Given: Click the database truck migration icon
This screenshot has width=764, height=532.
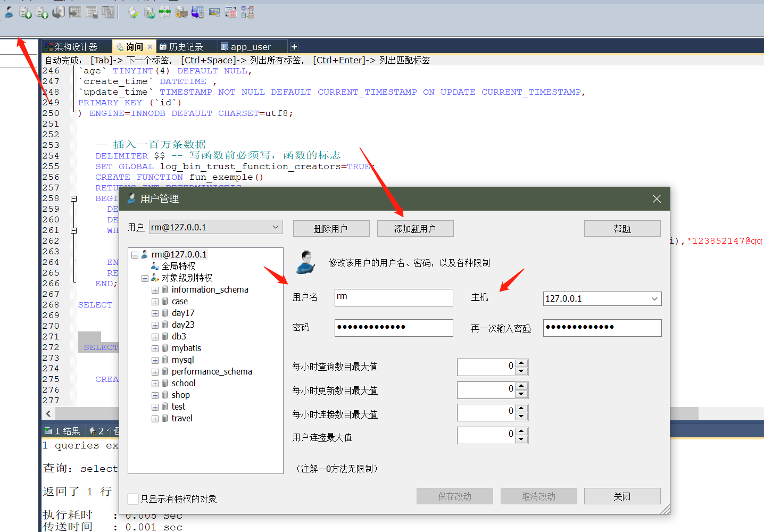Looking at the screenshot, I should [181, 12].
